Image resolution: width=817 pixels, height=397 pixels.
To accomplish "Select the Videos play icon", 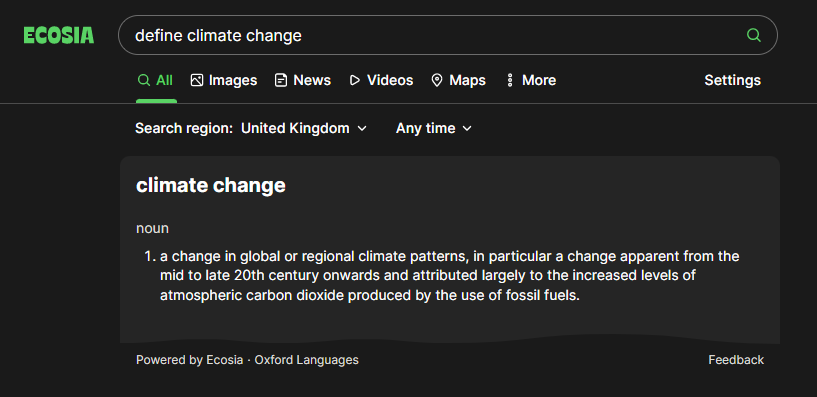I will [x=355, y=80].
